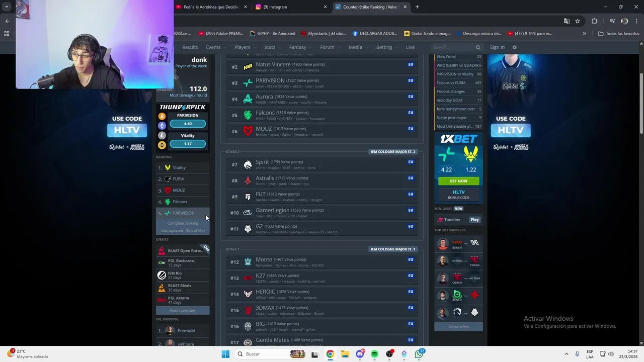644x362 pixels.
Task: Click the MOUZ logo in rank #6 row
Action: (248, 131)
